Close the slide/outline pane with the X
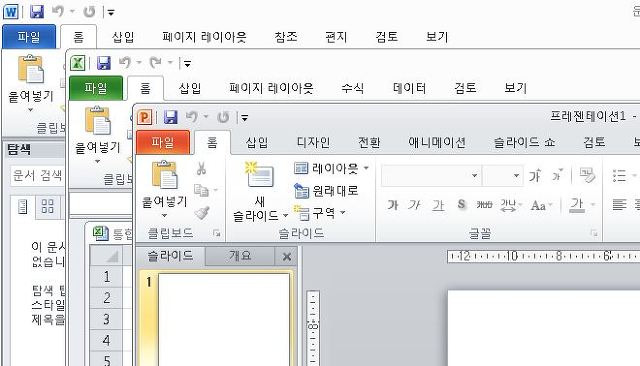 (x=287, y=257)
